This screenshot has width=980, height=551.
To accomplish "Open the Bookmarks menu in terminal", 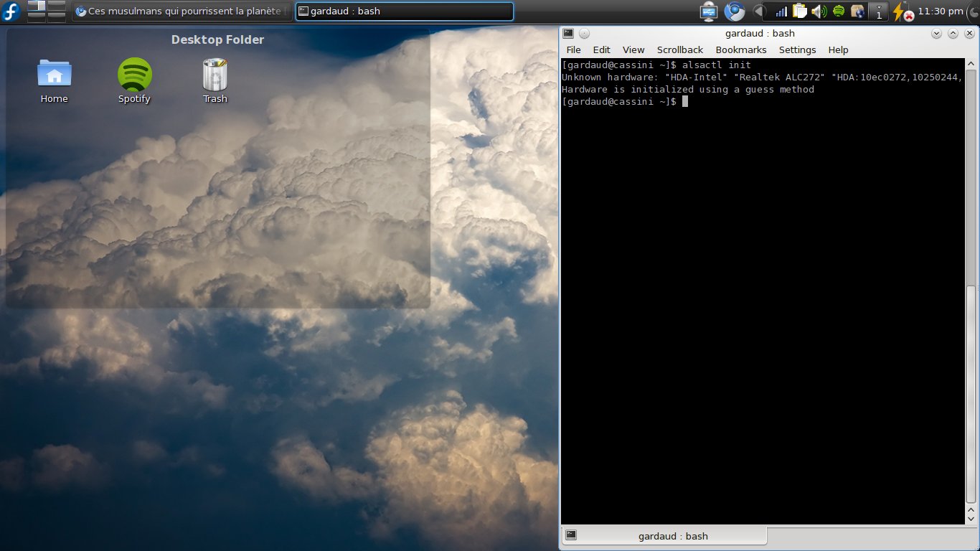I will [740, 50].
